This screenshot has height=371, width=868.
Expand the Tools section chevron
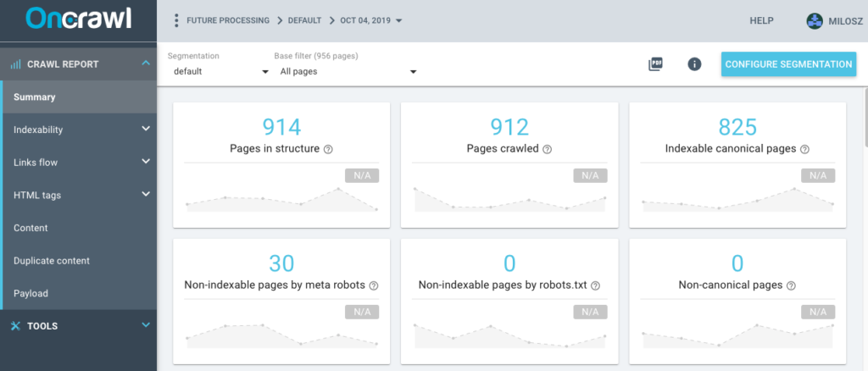coord(146,325)
